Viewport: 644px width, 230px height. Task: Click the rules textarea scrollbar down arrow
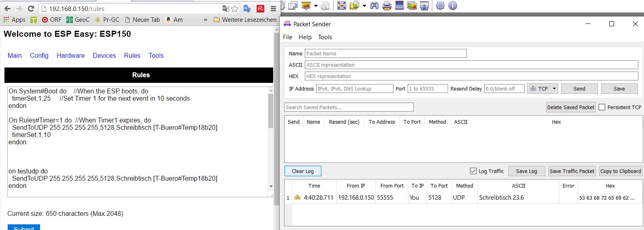point(271,186)
